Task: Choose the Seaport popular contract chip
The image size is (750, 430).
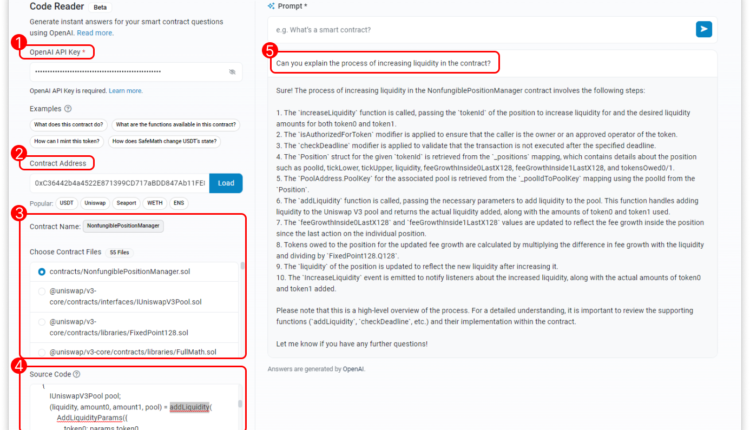Action: (126, 203)
